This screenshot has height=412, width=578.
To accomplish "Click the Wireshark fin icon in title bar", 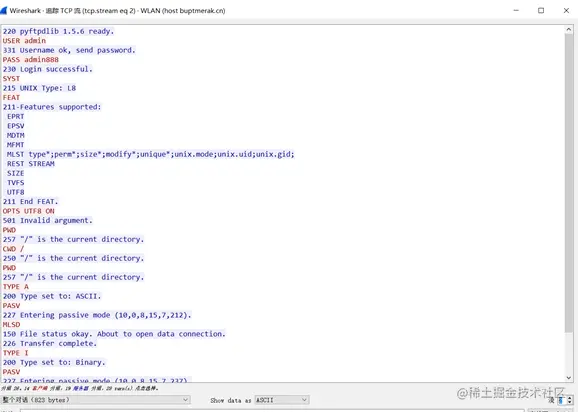I will point(3,10).
